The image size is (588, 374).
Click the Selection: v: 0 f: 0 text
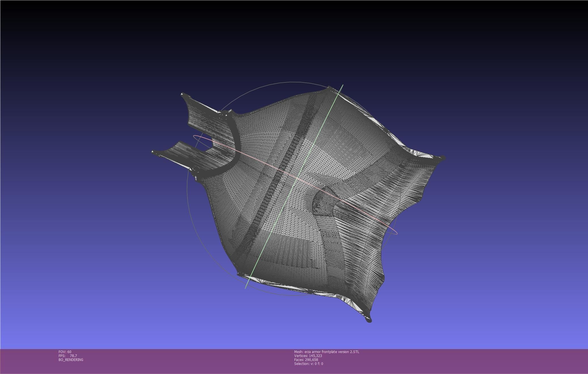pyautogui.click(x=308, y=364)
